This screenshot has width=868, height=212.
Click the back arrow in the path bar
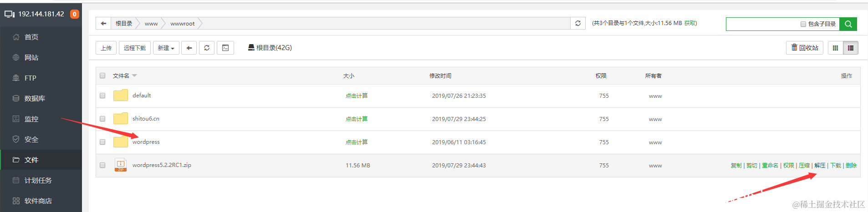tap(103, 23)
